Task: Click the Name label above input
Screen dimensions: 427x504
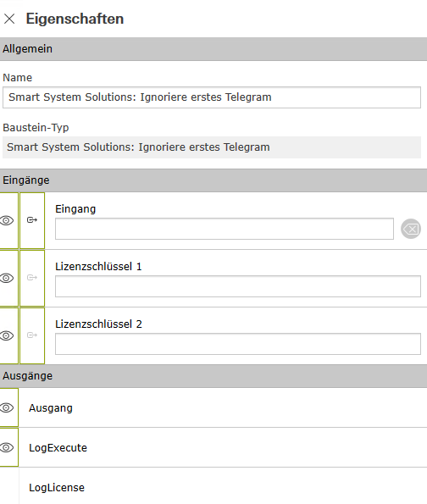Action: click(x=17, y=78)
